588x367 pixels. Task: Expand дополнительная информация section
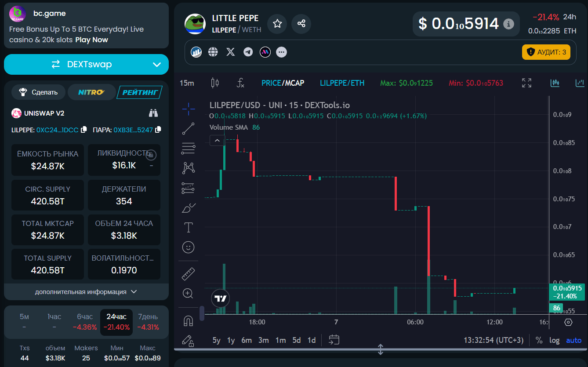(86, 292)
